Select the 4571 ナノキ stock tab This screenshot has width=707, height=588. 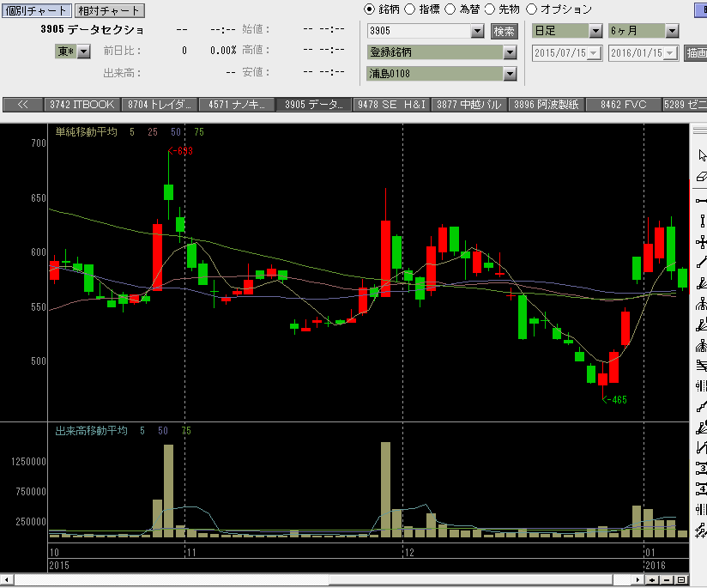237,105
